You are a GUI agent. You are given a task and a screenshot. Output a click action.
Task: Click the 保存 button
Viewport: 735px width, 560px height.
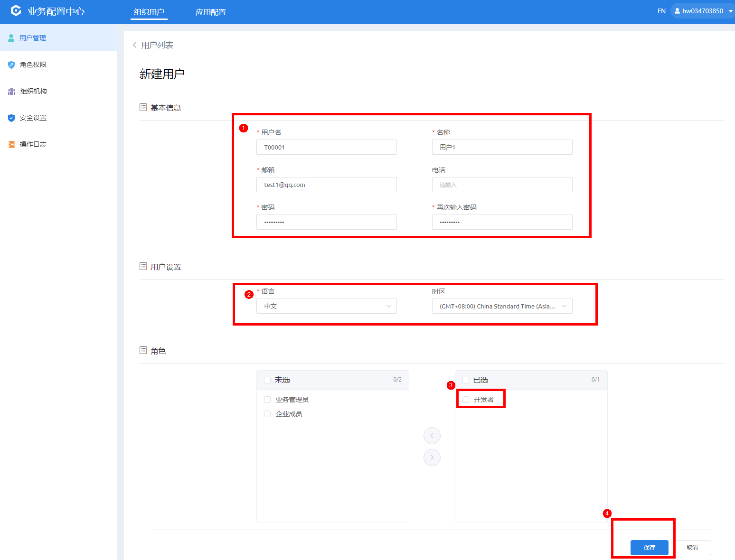(650, 548)
